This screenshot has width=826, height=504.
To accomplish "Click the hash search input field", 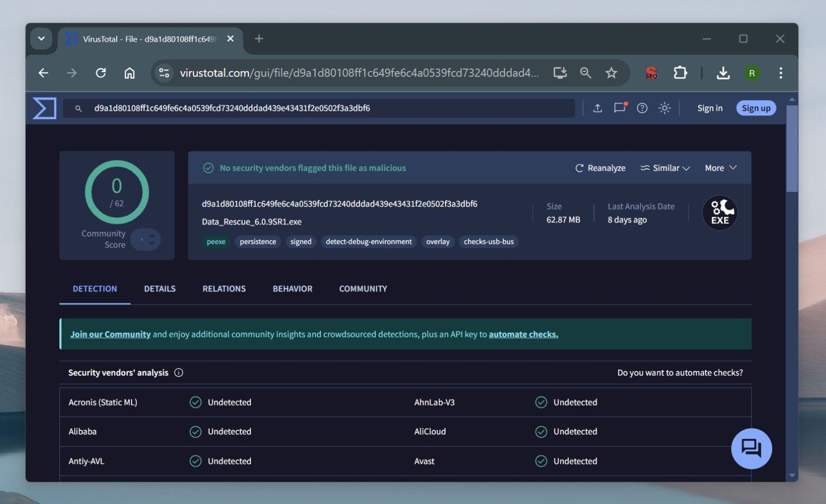I will (x=319, y=108).
